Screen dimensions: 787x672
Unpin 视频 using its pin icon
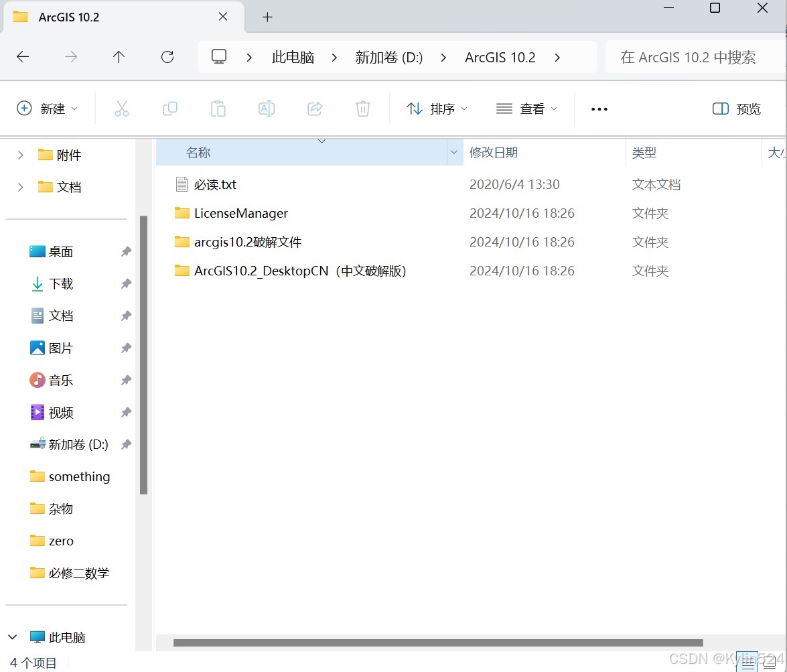[x=126, y=412]
